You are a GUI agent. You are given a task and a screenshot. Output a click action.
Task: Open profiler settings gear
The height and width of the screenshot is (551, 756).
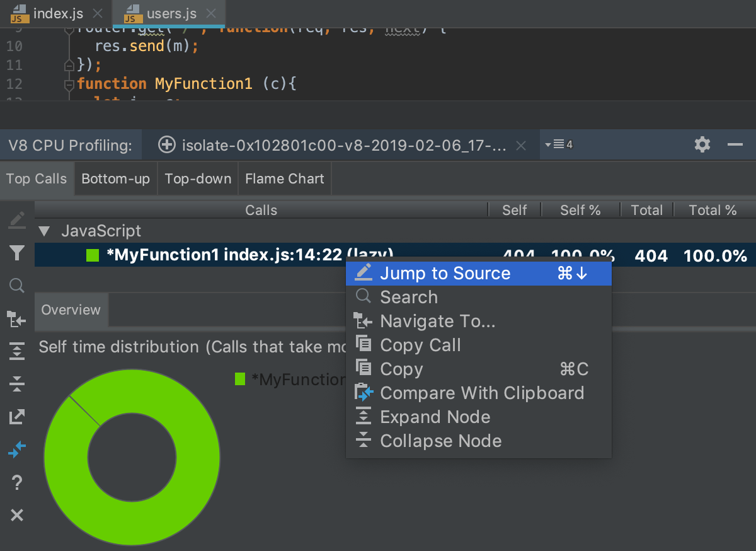[x=702, y=144]
